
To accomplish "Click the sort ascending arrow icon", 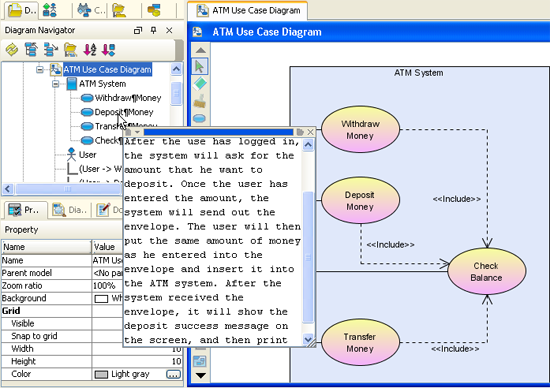I will pos(90,49).
